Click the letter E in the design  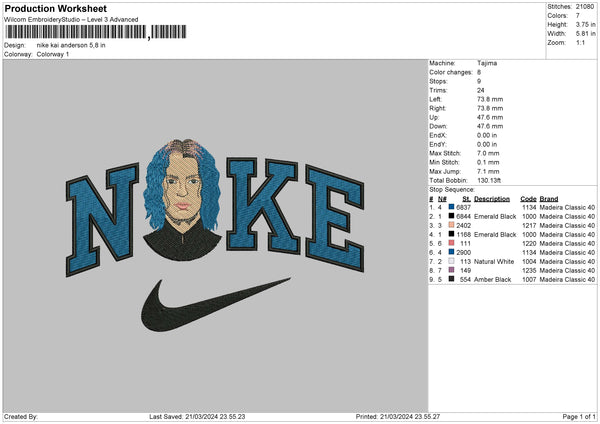click(x=335, y=218)
